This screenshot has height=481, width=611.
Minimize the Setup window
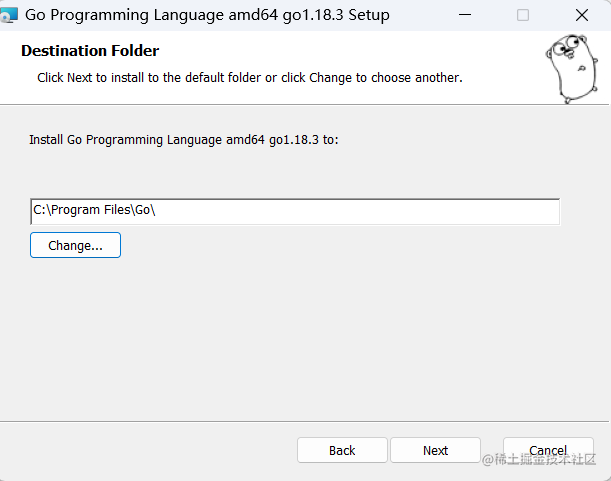(465, 15)
